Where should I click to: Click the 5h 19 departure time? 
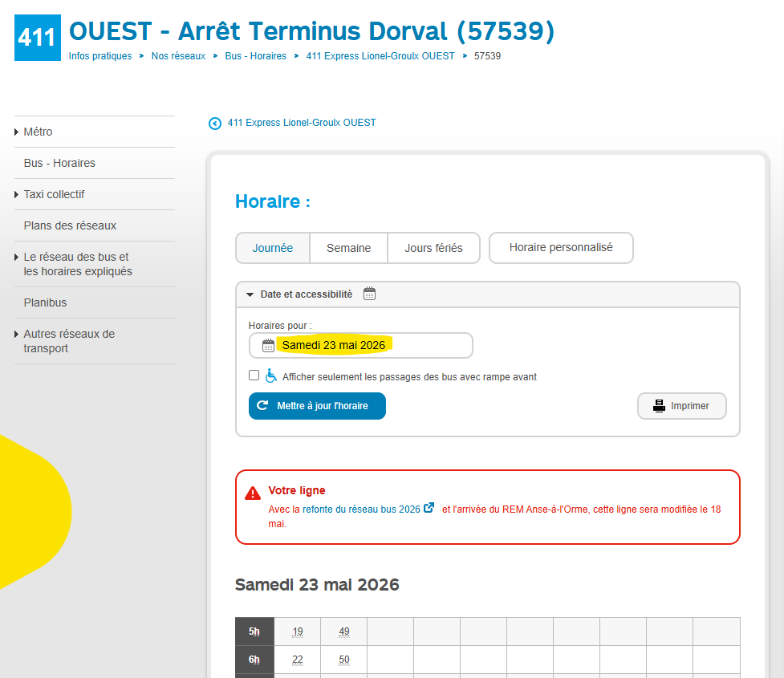point(298,631)
